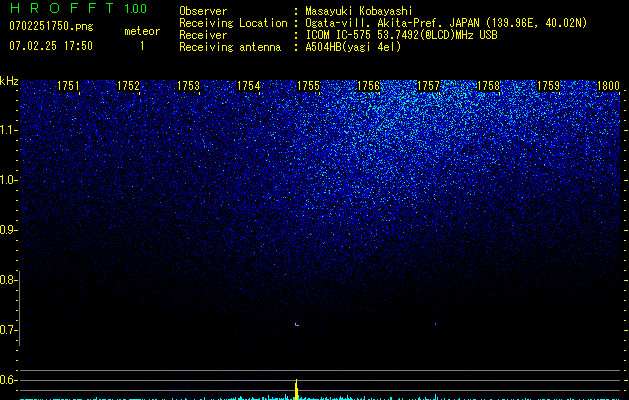Click the 0.6 kHz frequency label
629x400 pixels.
tap(8, 380)
